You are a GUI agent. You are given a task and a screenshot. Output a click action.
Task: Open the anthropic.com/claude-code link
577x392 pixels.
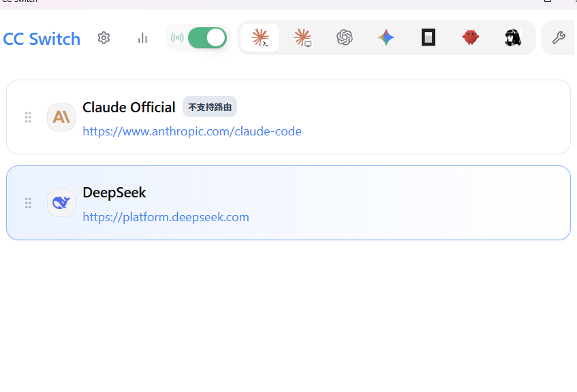192,131
